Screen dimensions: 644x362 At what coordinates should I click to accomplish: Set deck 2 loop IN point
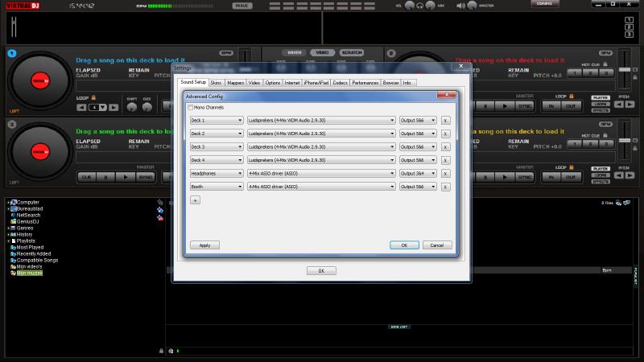click(x=551, y=106)
